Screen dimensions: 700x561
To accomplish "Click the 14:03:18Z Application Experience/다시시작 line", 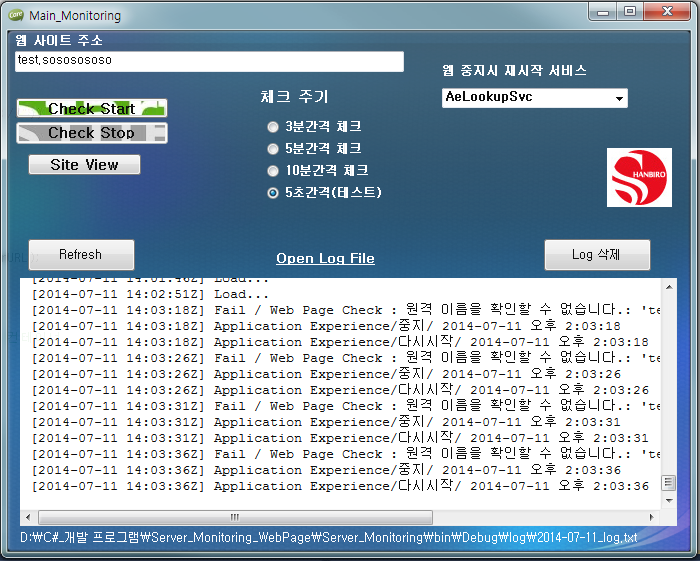I will coord(340,342).
